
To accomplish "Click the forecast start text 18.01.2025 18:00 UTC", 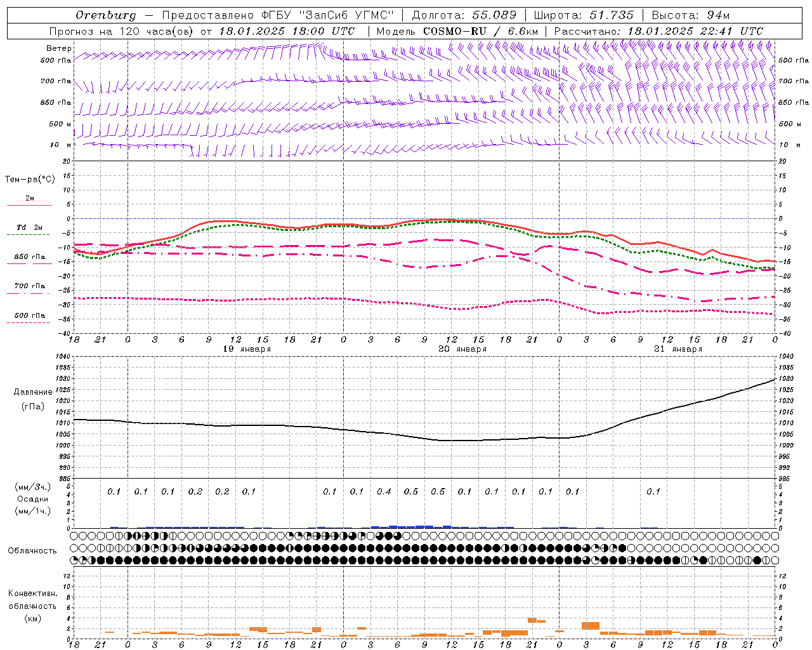I will [x=287, y=31].
